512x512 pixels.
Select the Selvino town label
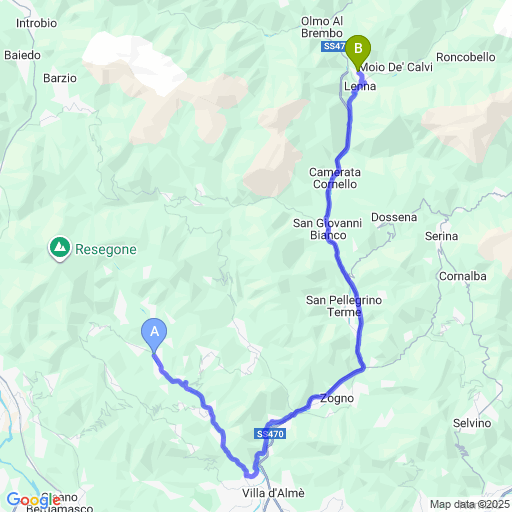coord(472,423)
